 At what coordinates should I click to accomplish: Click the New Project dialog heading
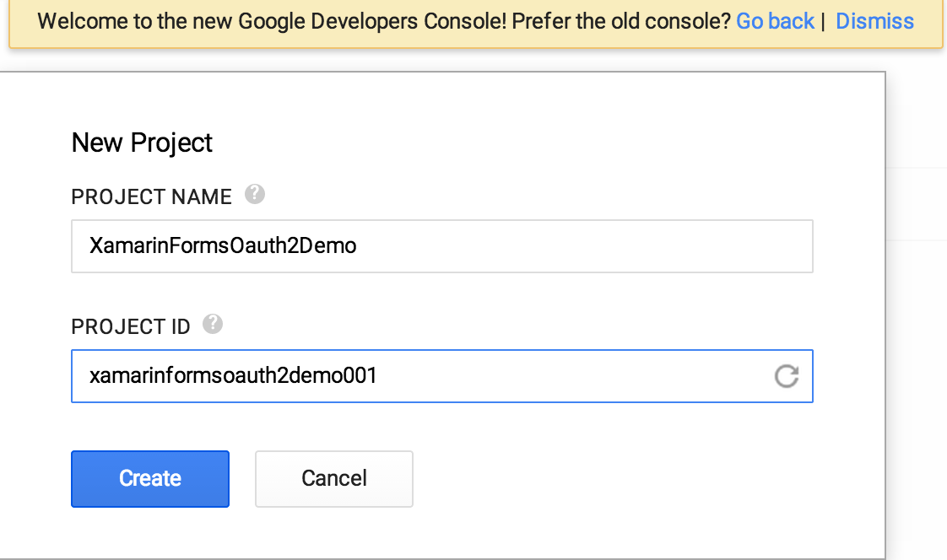[x=142, y=143]
